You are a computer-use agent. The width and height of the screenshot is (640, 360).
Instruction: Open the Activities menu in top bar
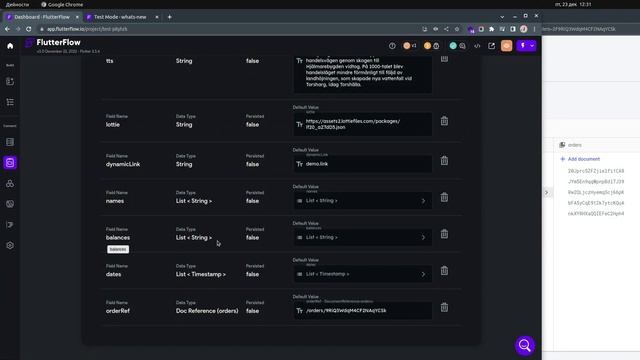click(17, 4)
